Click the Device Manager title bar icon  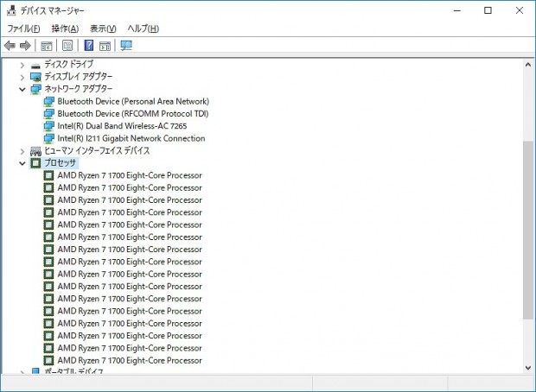(x=11, y=10)
